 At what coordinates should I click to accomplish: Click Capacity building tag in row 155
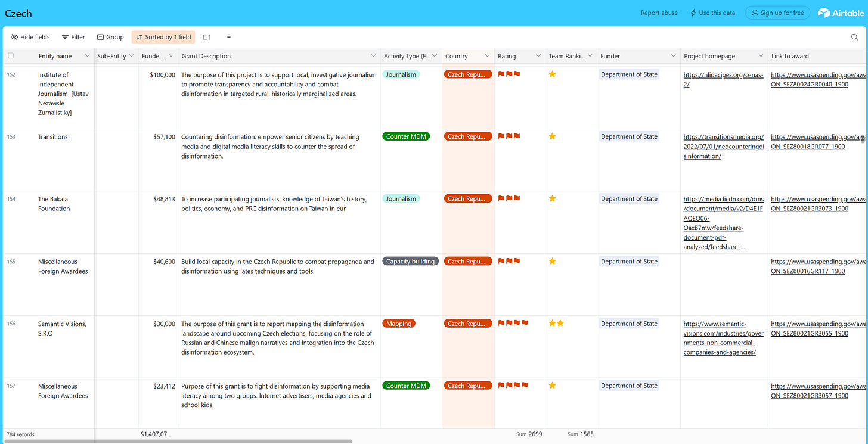click(410, 261)
